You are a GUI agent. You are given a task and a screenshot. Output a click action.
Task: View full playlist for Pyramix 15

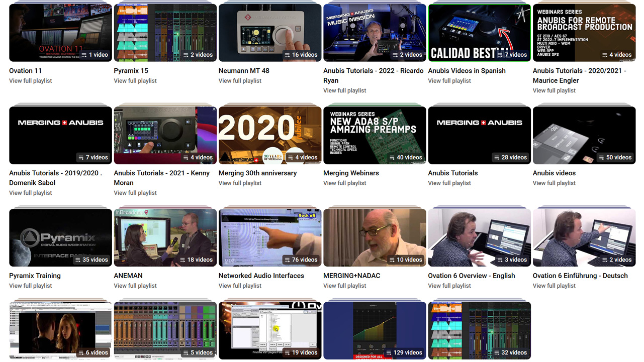click(x=135, y=81)
